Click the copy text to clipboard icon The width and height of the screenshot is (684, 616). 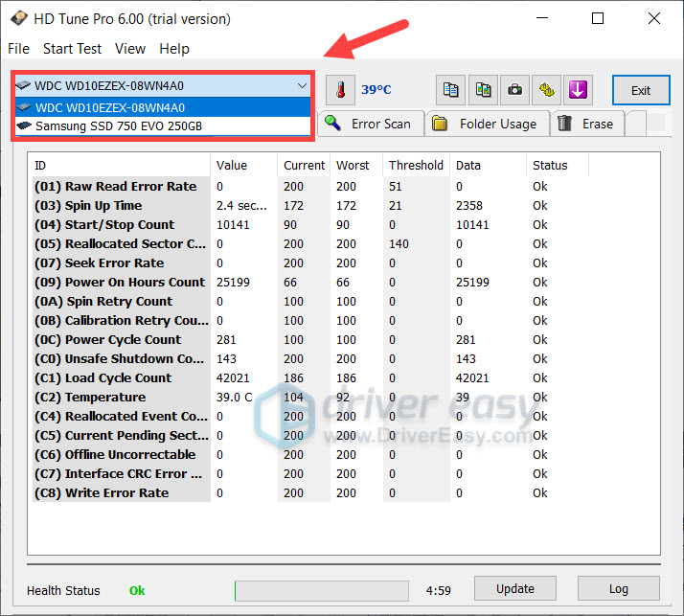450,90
